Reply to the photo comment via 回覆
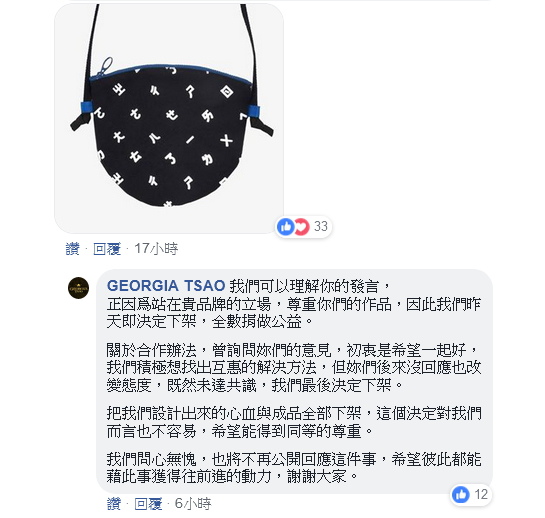Screen dimensions: 545x518 [107, 249]
